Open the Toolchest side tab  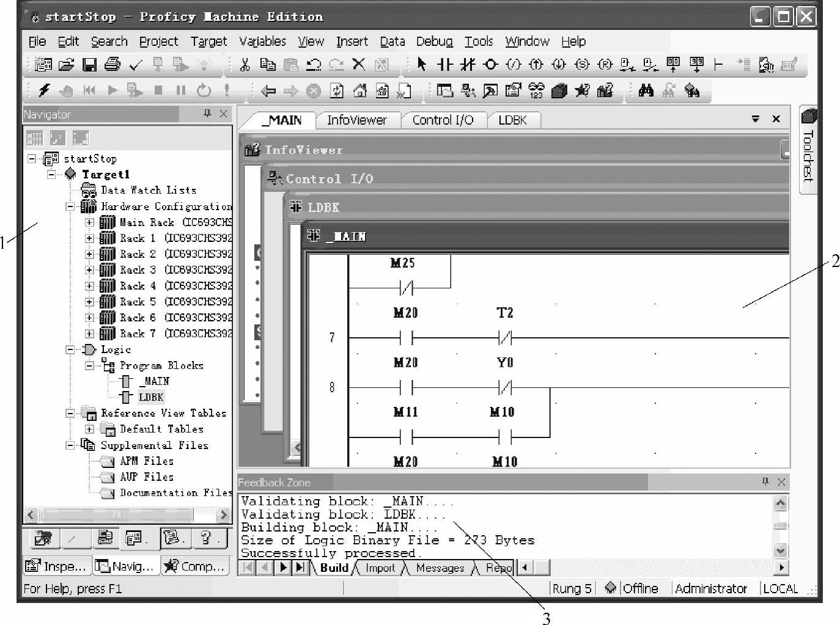pos(808,150)
